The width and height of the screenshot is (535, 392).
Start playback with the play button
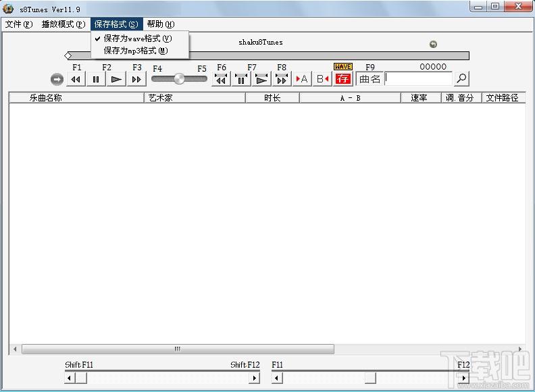click(x=116, y=79)
